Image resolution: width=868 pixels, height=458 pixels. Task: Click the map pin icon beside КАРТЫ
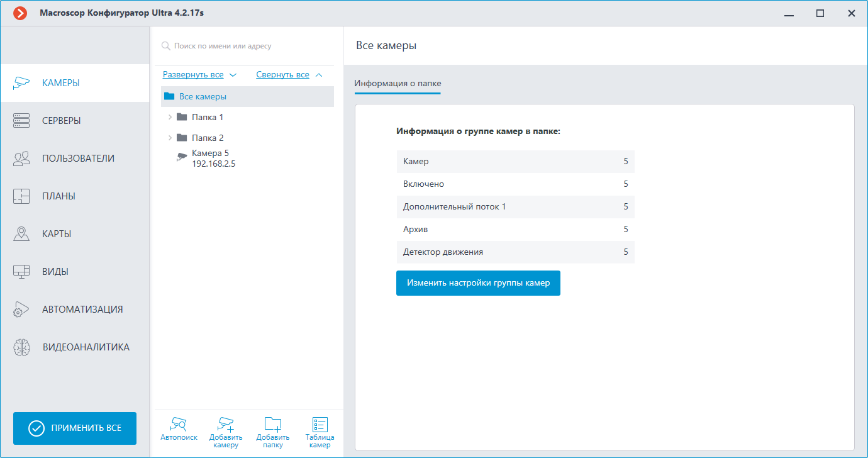(x=21, y=234)
